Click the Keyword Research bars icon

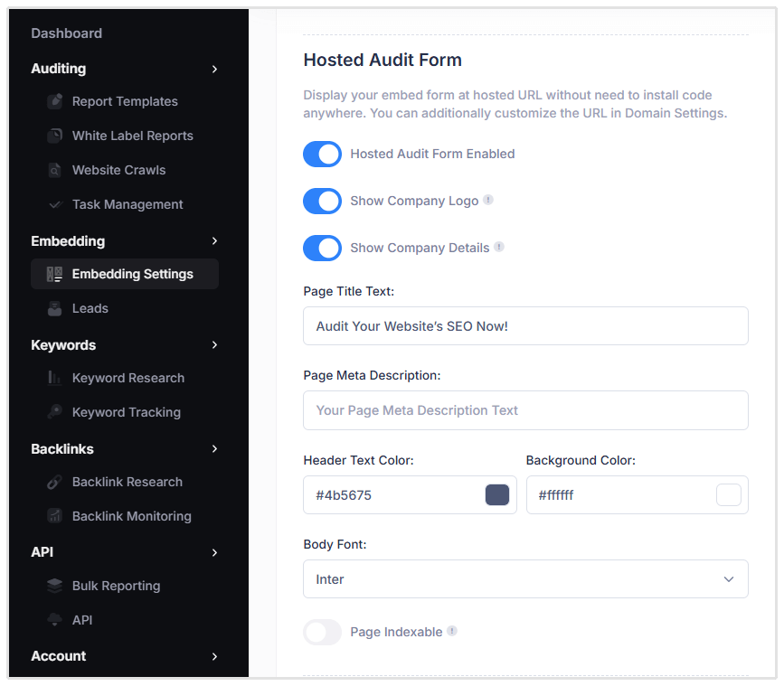54,378
